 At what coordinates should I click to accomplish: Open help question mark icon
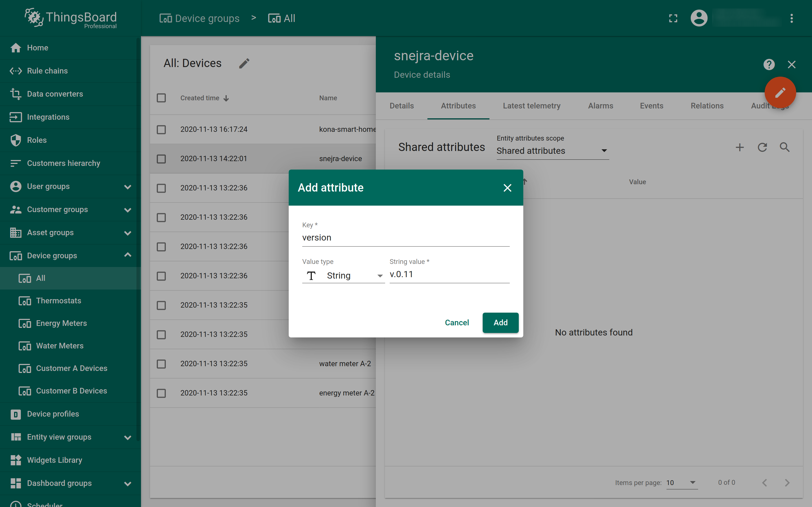pyautogui.click(x=769, y=65)
